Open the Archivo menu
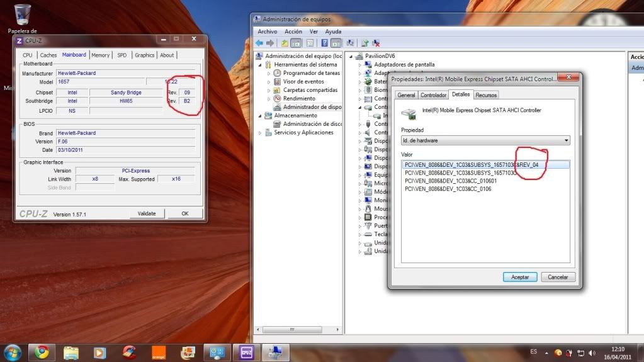This screenshot has width=644, height=362. click(268, 31)
